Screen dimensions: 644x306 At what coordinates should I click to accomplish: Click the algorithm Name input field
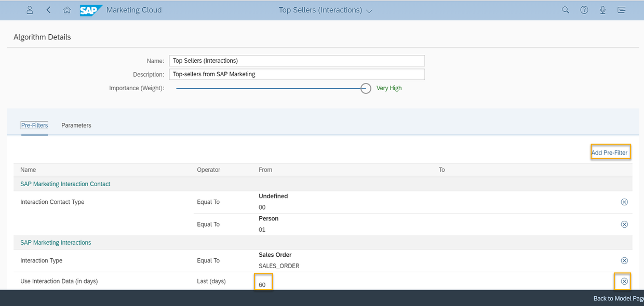(297, 61)
